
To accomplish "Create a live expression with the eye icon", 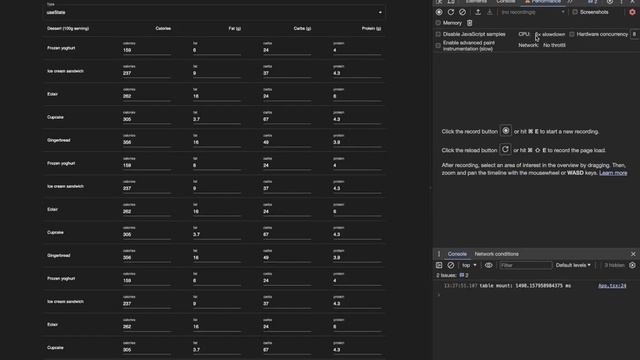I will [x=489, y=265].
